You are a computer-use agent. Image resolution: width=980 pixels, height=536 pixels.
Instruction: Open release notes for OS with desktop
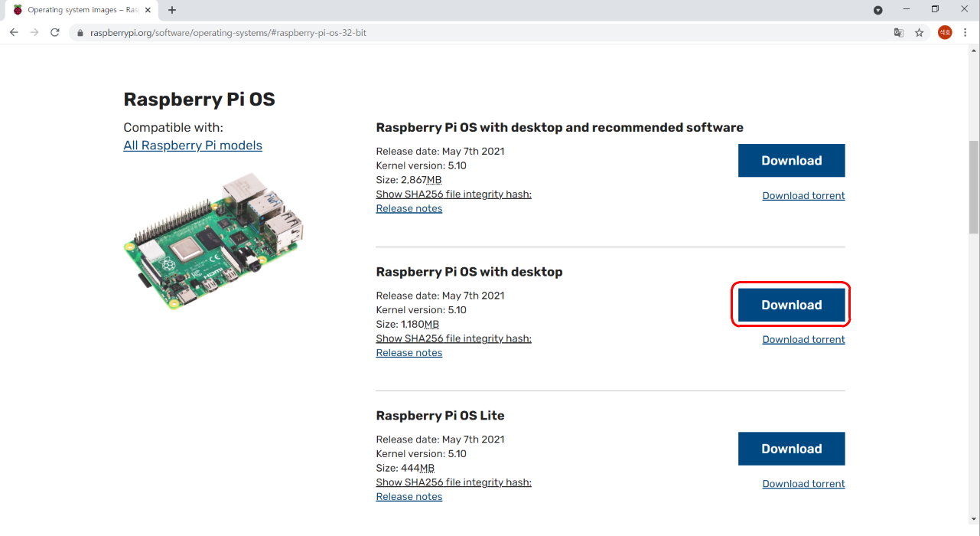click(x=409, y=353)
